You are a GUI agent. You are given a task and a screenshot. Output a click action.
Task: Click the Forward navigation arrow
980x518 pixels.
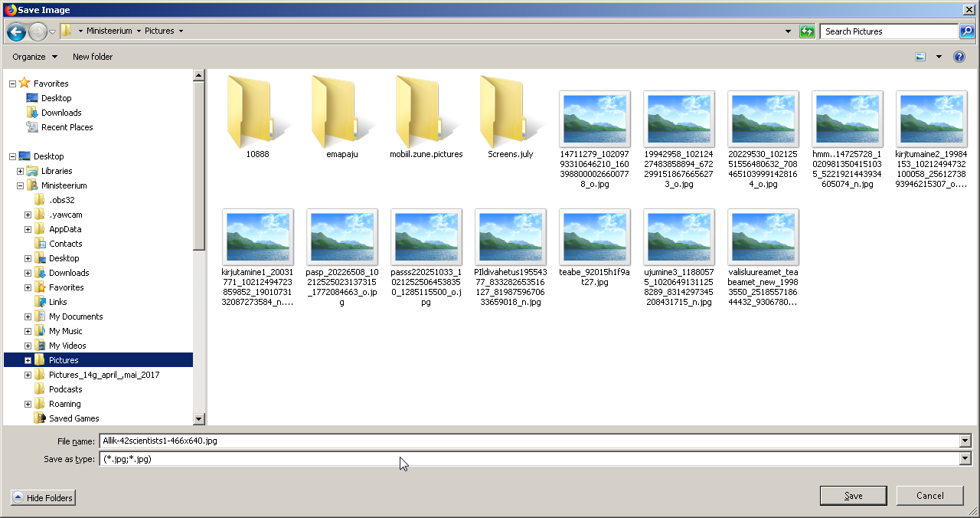(x=38, y=31)
